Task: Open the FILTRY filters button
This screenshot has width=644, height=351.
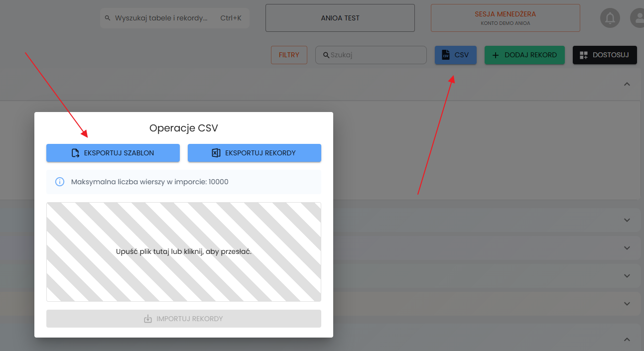Action: (289, 55)
